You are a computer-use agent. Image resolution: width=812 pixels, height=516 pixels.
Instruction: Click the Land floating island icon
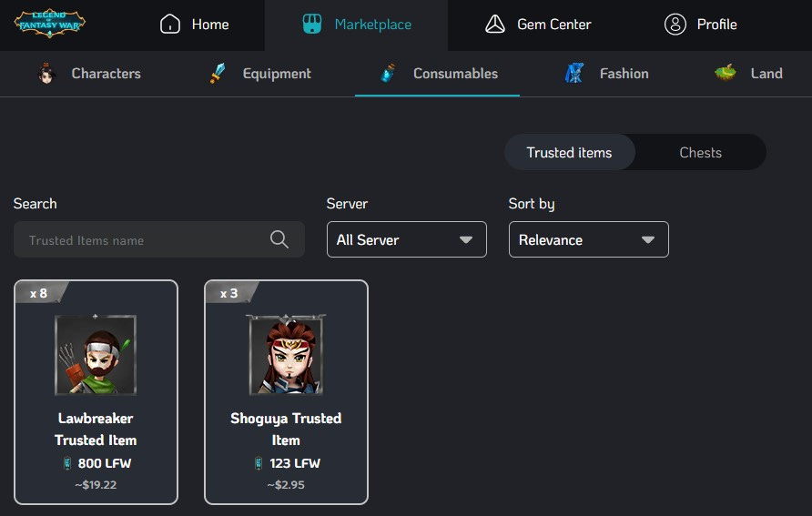click(x=726, y=73)
